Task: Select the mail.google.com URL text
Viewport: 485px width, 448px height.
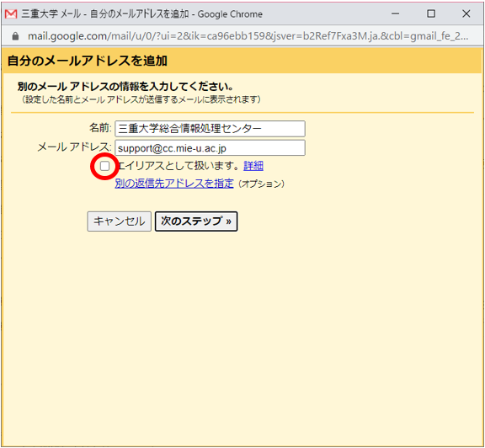Action: tap(248, 36)
